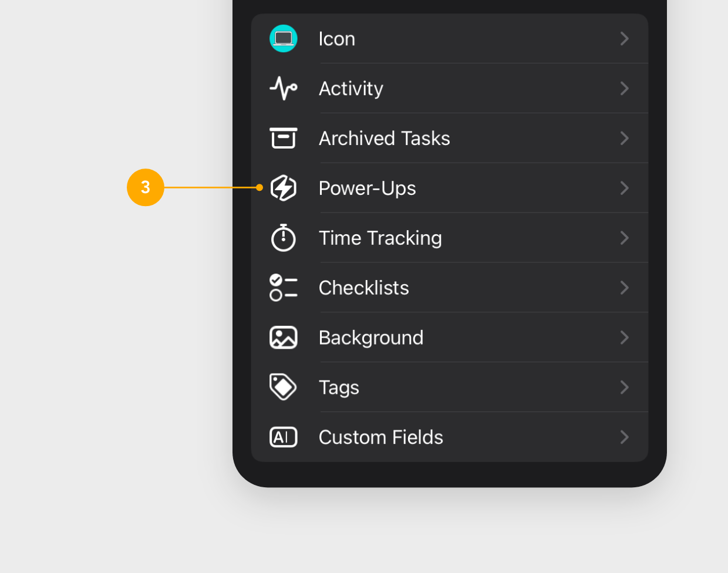Viewport: 728px width, 573px height.
Task: Select the Power-Ups lightning bolt icon
Action: point(284,188)
